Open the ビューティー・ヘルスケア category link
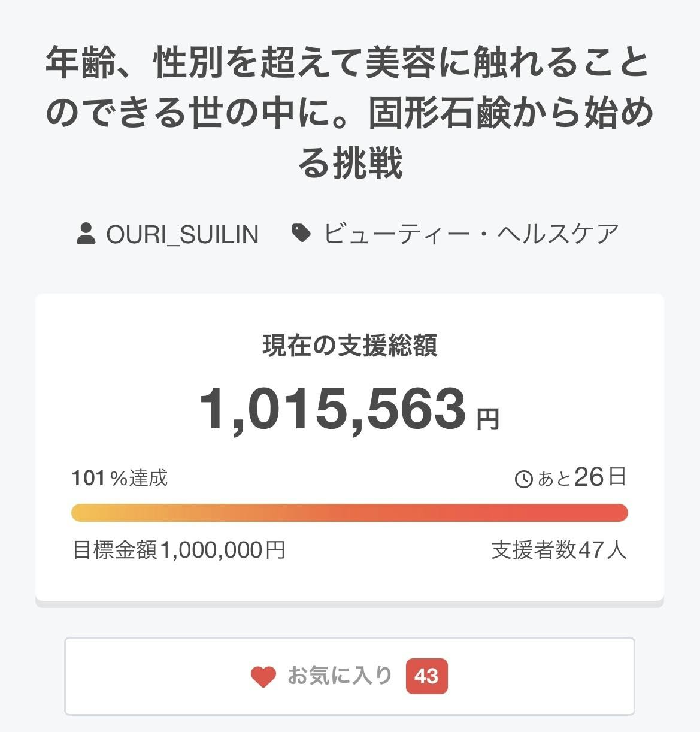The image size is (700, 732). coord(471,234)
